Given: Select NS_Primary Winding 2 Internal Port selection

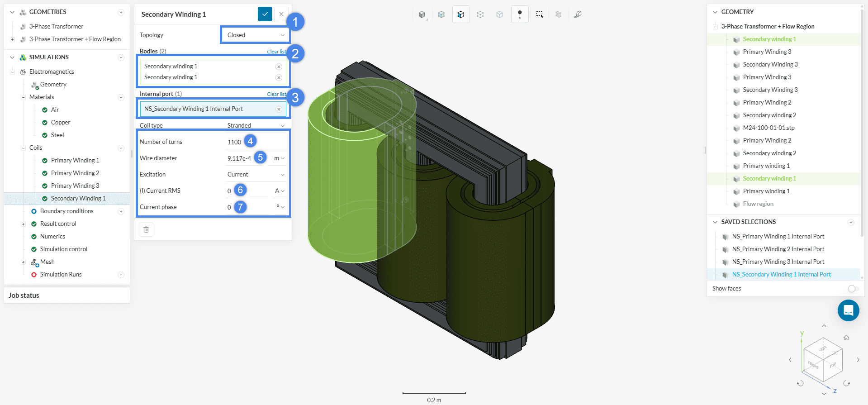Looking at the screenshot, I should (x=778, y=249).
